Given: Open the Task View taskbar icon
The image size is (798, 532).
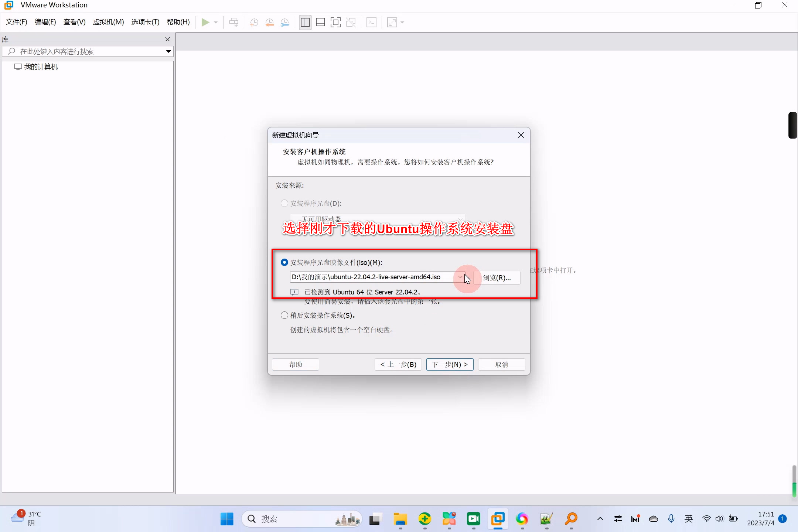Looking at the screenshot, I should click(375, 519).
